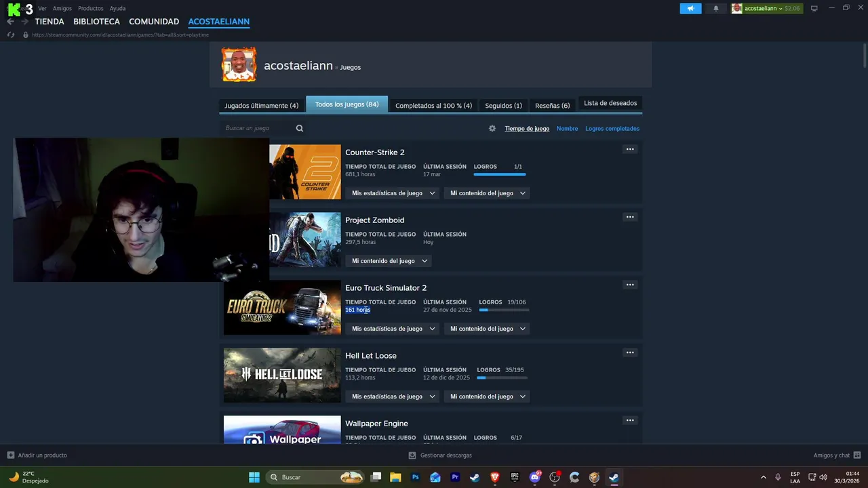The image size is (868, 488).
Task: Expand Euro Truck Simulator 2 Mi contenido
Action: pos(487,329)
